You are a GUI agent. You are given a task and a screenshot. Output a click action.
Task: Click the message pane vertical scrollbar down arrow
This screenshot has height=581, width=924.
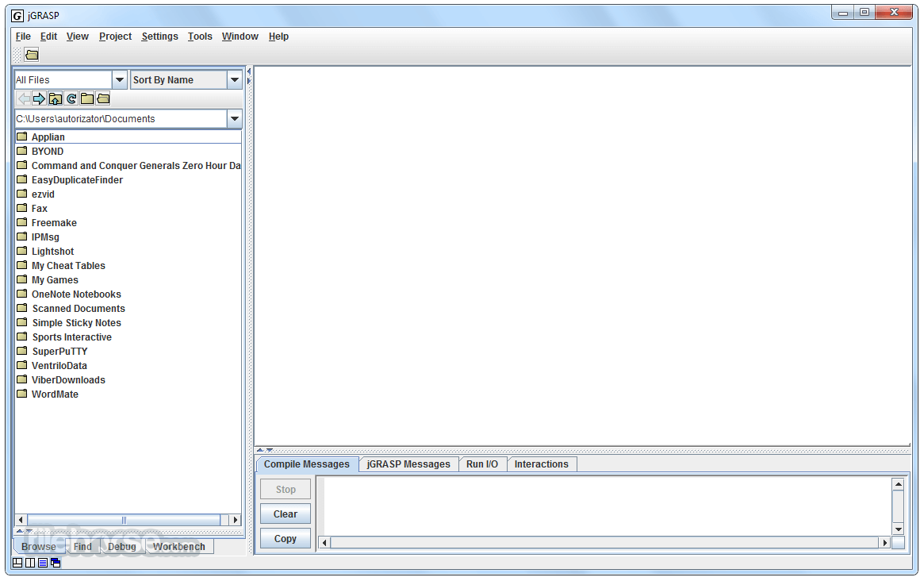point(898,529)
